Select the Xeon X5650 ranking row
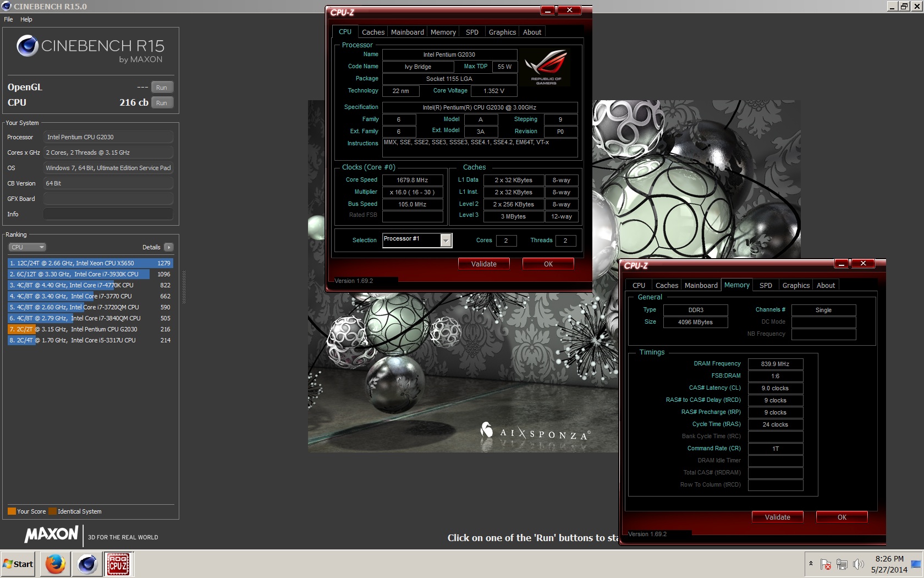Image resolution: width=924 pixels, height=578 pixels. coord(90,263)
